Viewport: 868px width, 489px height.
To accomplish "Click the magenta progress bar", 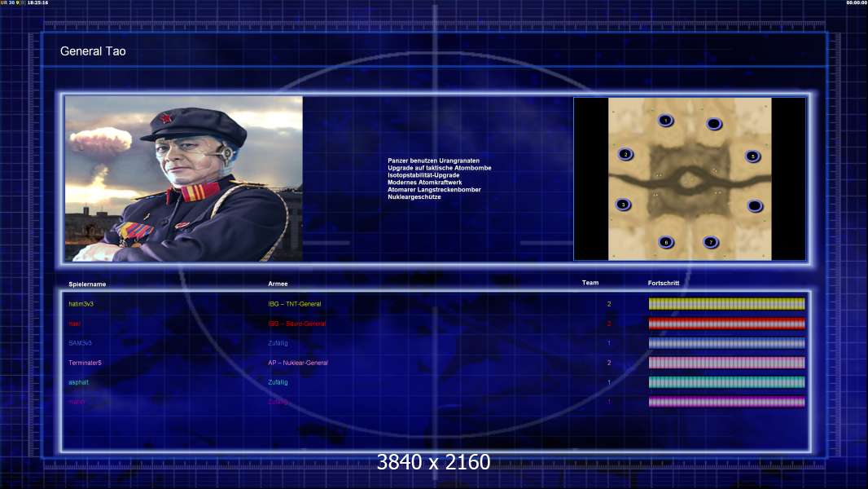I will (x=727, y=402).
